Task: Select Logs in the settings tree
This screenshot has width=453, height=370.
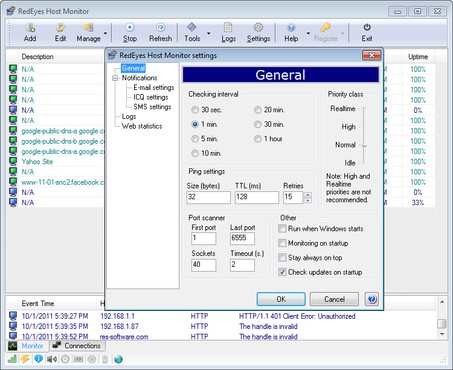Action: pos(129,117)
